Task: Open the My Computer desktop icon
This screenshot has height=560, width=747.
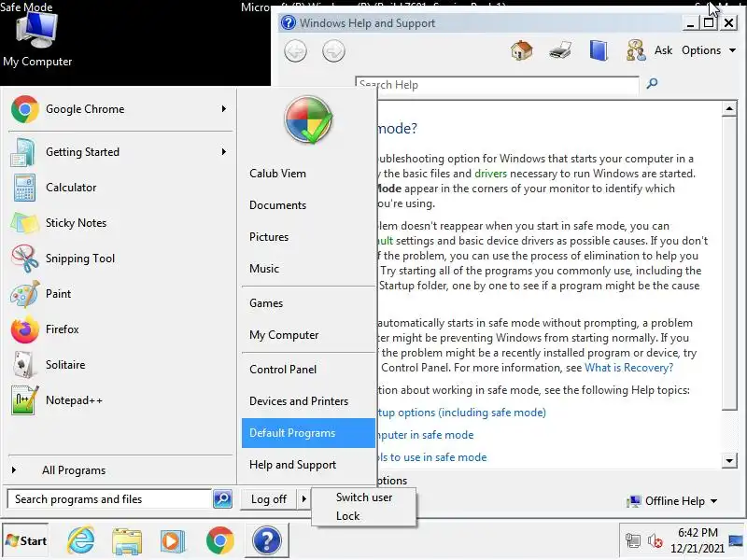Action: [x=37, y=40]
